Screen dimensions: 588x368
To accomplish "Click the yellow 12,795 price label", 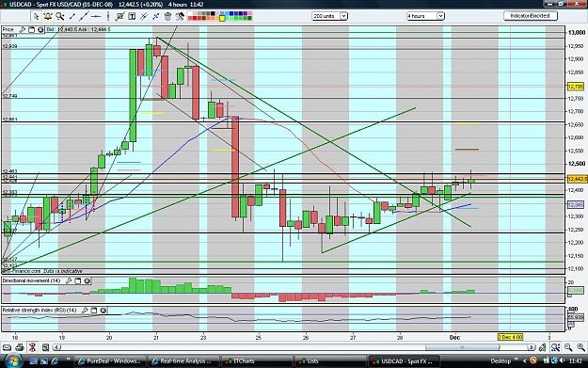I will 576,87.
